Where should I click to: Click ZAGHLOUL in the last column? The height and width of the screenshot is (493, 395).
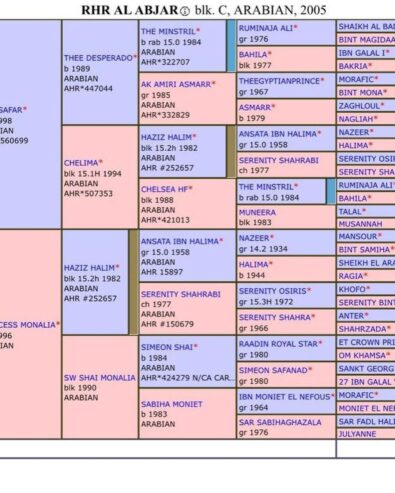tap(359, 106)
